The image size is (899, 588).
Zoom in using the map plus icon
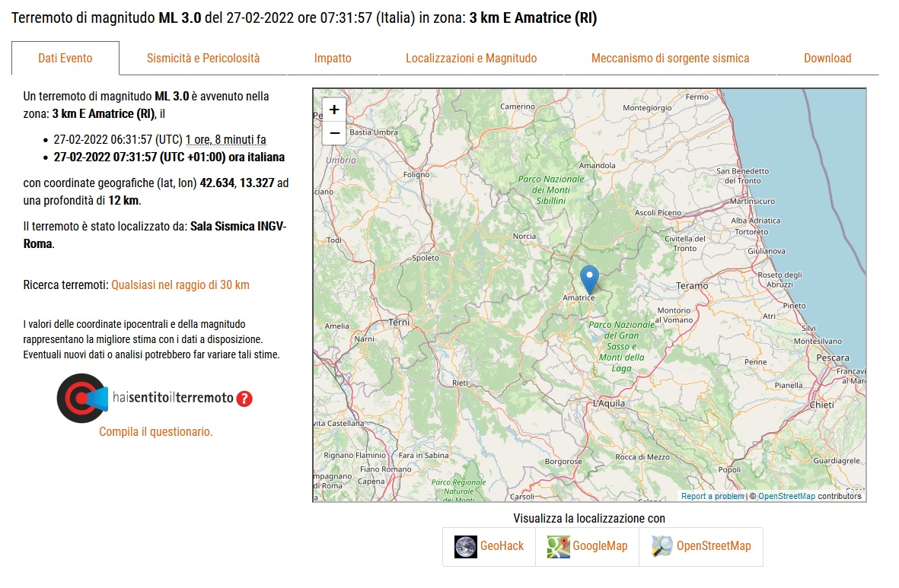click(x=333, y=110)
